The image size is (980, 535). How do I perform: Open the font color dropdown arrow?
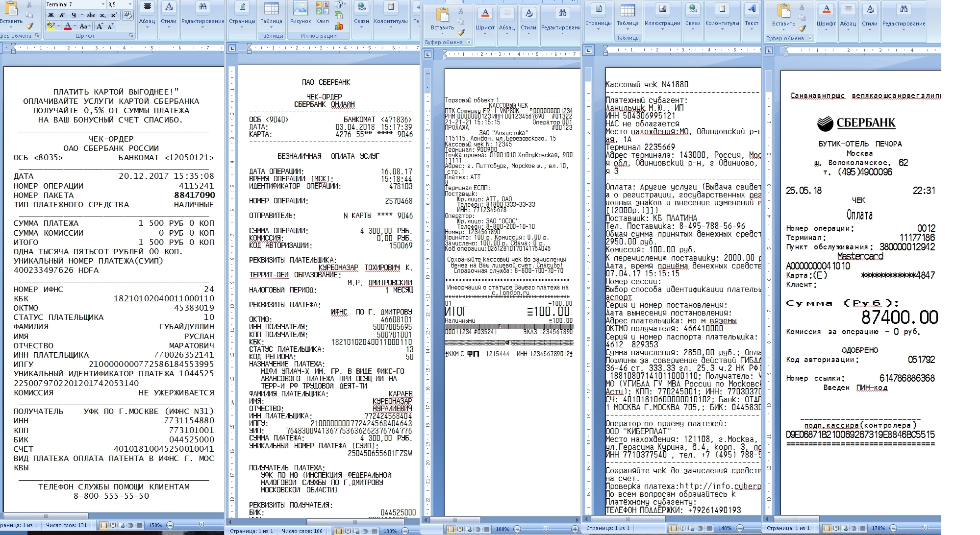75,26
